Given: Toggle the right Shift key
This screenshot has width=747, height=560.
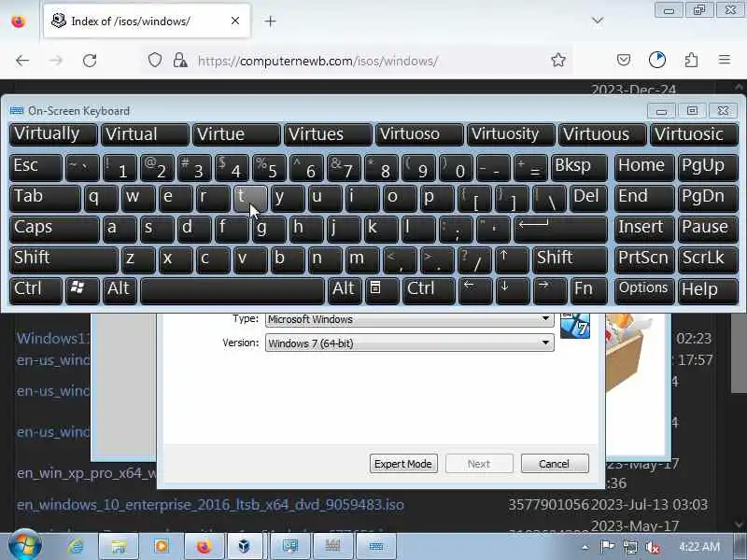Looking at the screenshot, I should (x=571, y=260).
